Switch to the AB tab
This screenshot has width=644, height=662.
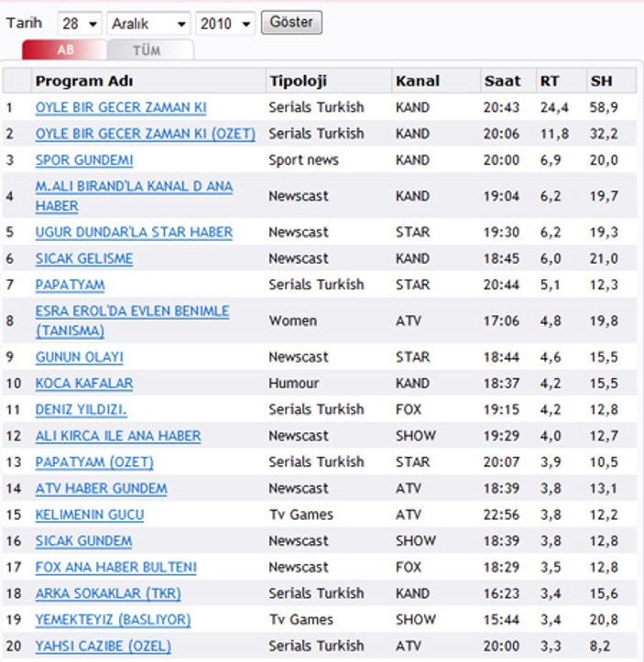[x=64, y=49]
